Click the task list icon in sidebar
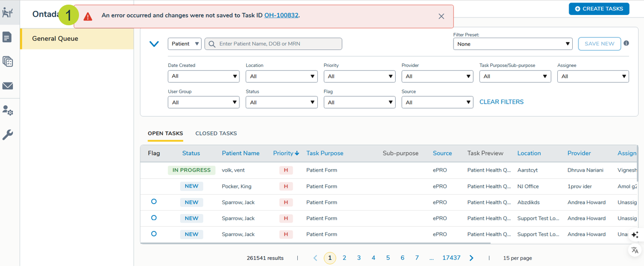This screenshot has width=644, height=267. tap(7, 61)
